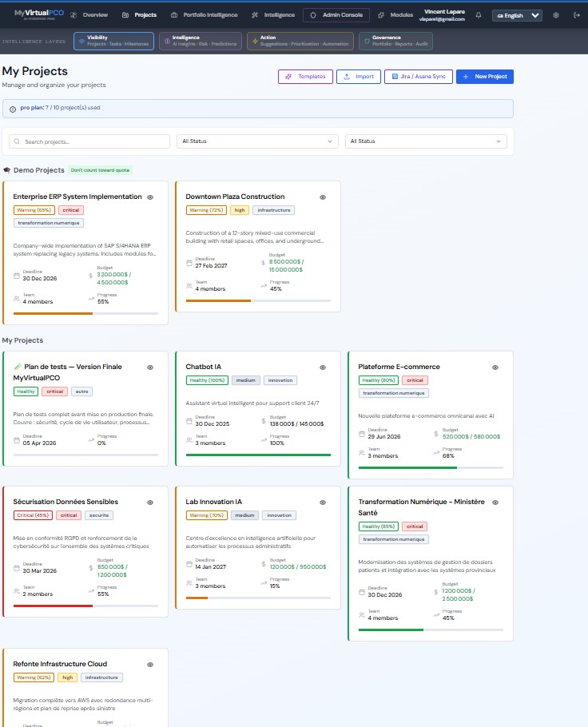Open the Overview menu item
The image size is (588, 727).
pyautogui.click(x=89, y=15)
